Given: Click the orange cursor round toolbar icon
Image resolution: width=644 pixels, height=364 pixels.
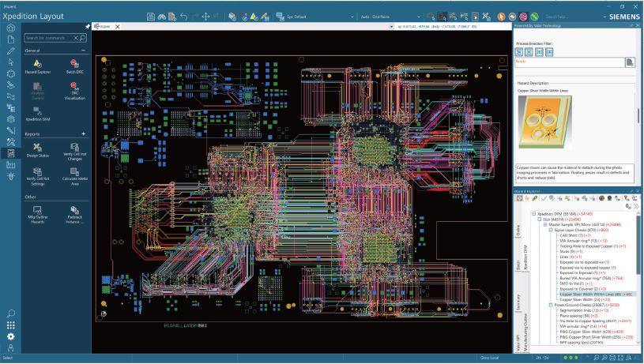Looking at the screenshot, I should [501, 17].
